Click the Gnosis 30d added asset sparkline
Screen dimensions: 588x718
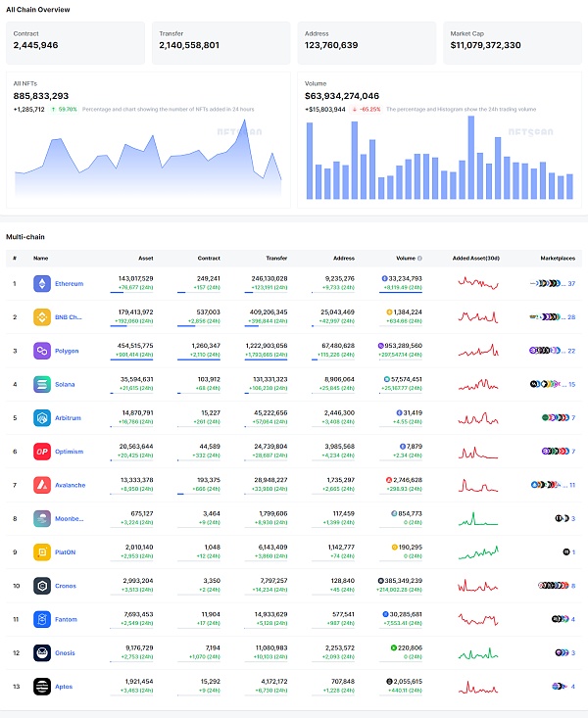[478, 653]
